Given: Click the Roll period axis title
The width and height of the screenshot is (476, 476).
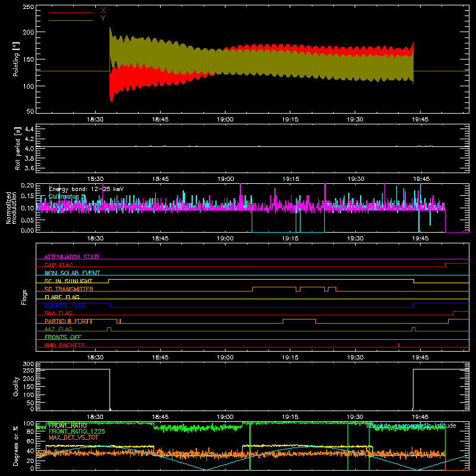Looking at the screenshot, I should [x=17, y=148].
